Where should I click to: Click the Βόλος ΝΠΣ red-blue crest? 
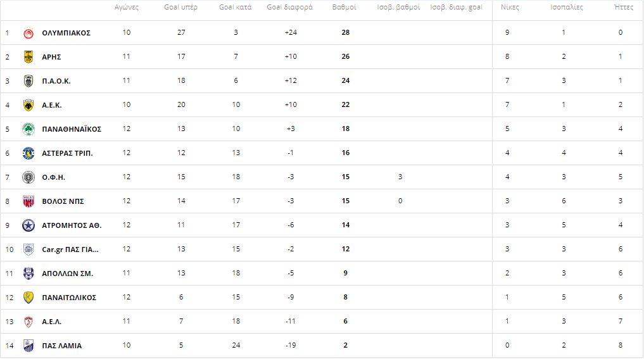pos(28,201)
